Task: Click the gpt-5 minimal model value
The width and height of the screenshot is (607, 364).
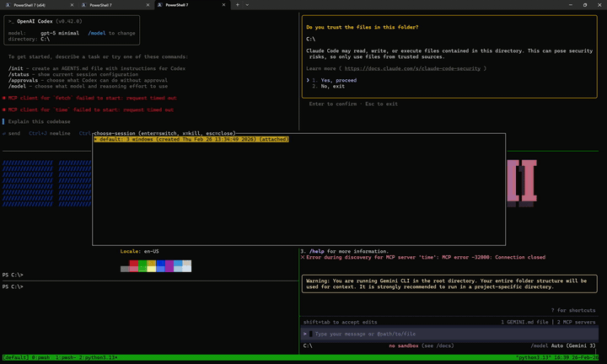Action: (60, 33)
